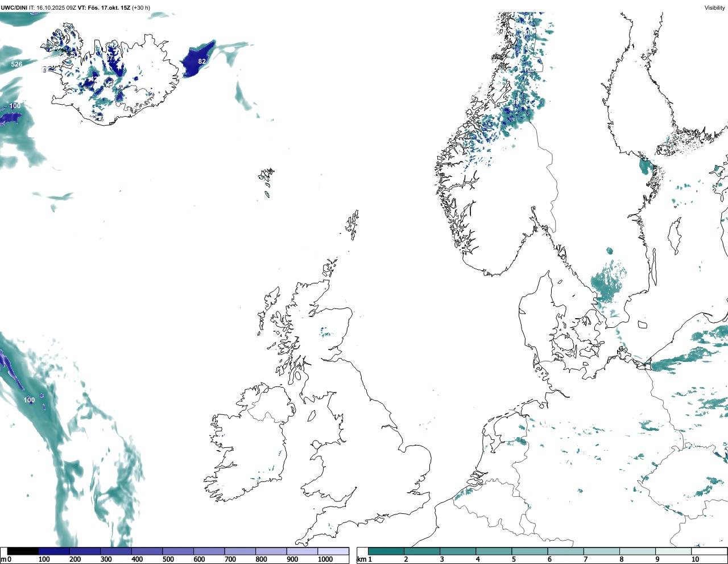Click the 200–300 m legend swatch
The height and width of the screenshot is (564, 728).
[x=85, y=551]
